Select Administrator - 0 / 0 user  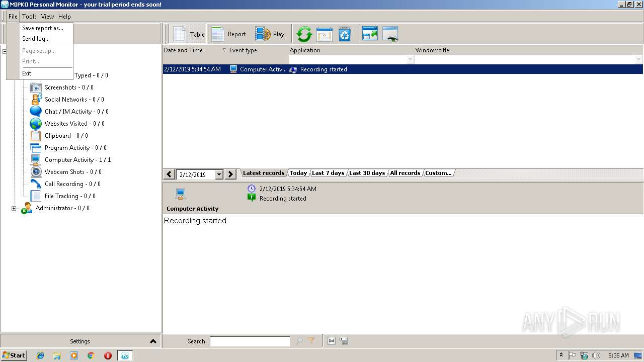click(x=62, y=208)
